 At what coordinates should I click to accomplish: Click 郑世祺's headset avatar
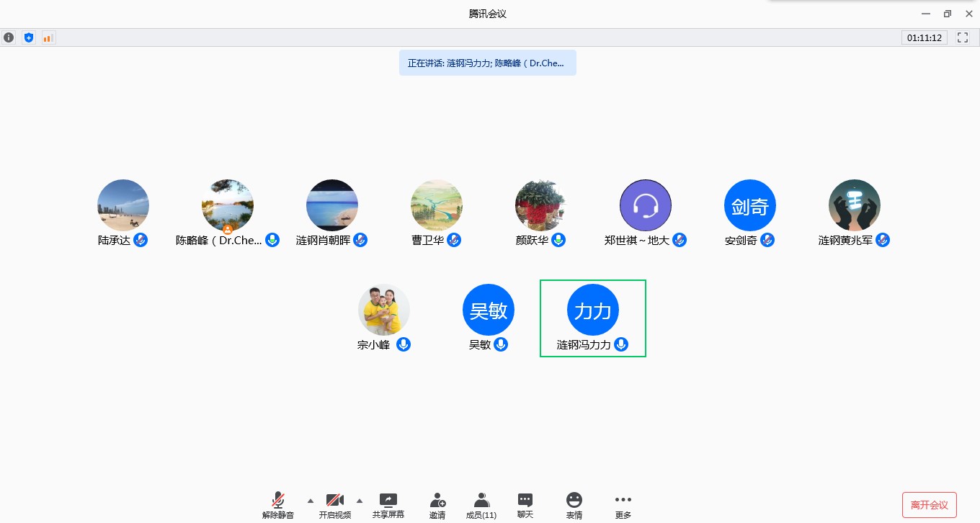[646, 205]
